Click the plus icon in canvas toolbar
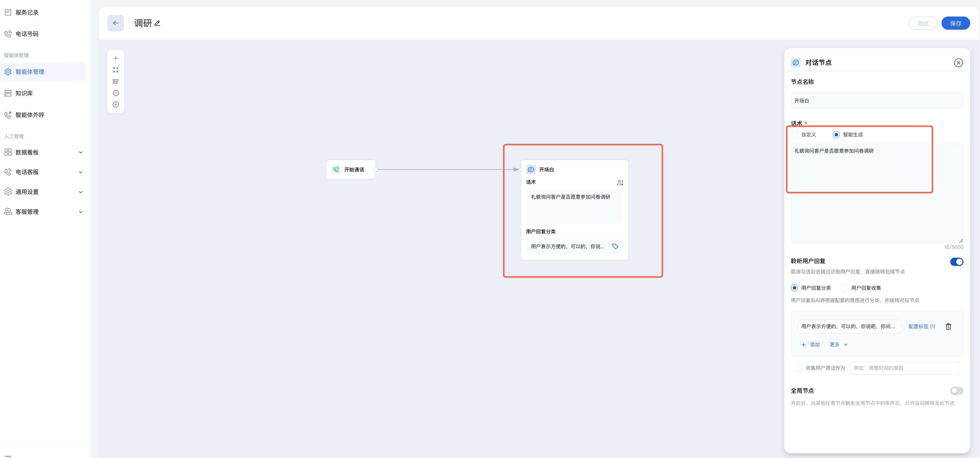The width and height of the screenshot is (980, 458). [x=116, y=59]
